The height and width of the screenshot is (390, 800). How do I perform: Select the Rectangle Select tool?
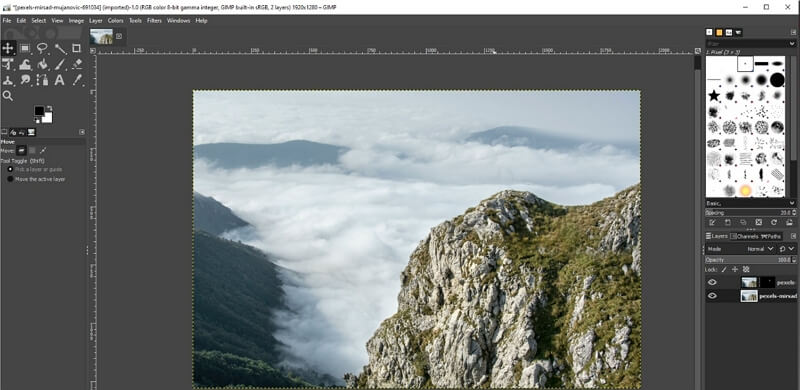click(24, 48)
